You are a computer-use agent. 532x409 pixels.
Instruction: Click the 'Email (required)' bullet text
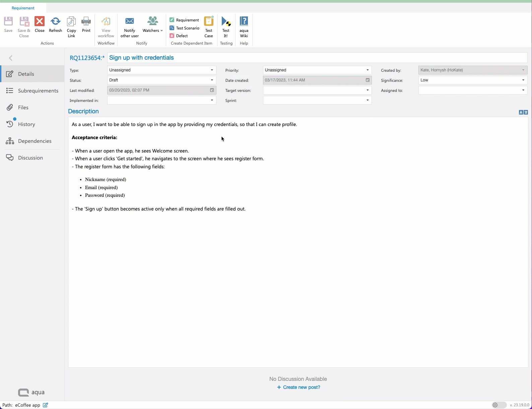[101, 187]
